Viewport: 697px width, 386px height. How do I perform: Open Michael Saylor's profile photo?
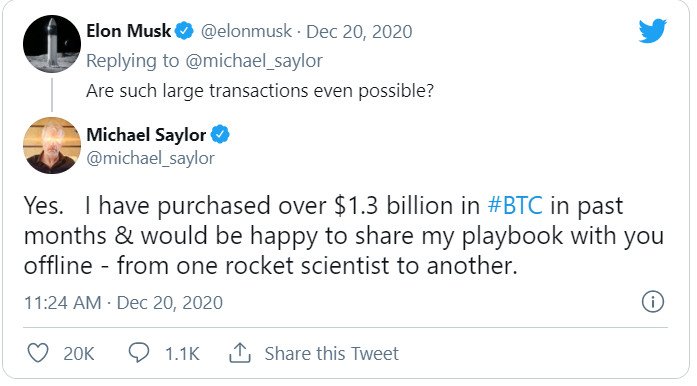coord(52,145)
